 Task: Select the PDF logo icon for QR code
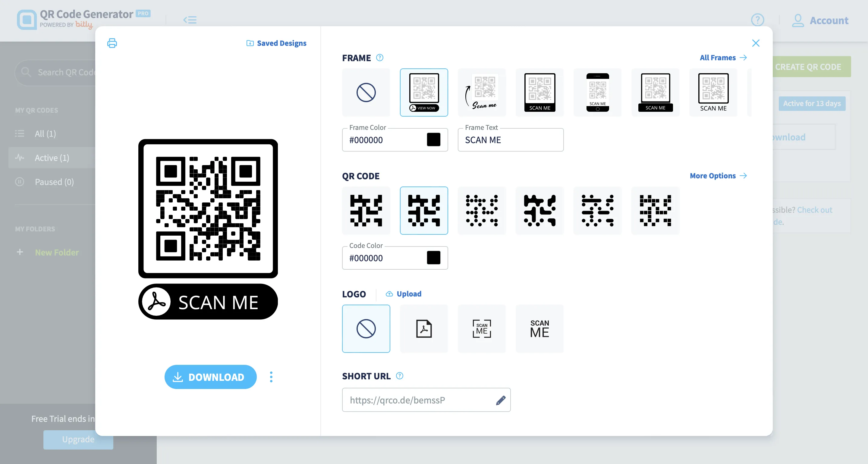point(424,328)
